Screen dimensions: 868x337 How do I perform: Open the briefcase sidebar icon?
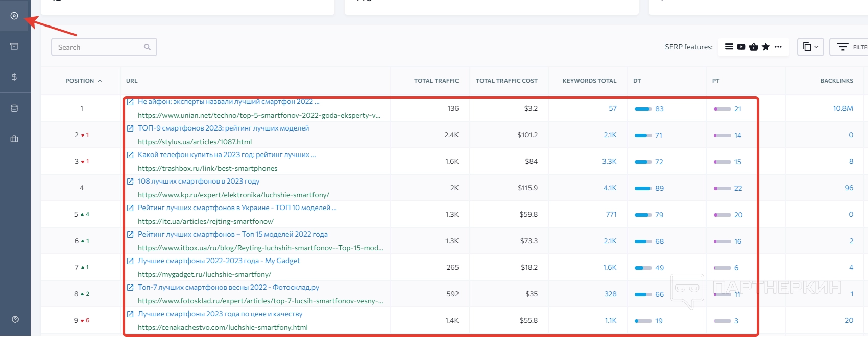[x=14, y=139]
